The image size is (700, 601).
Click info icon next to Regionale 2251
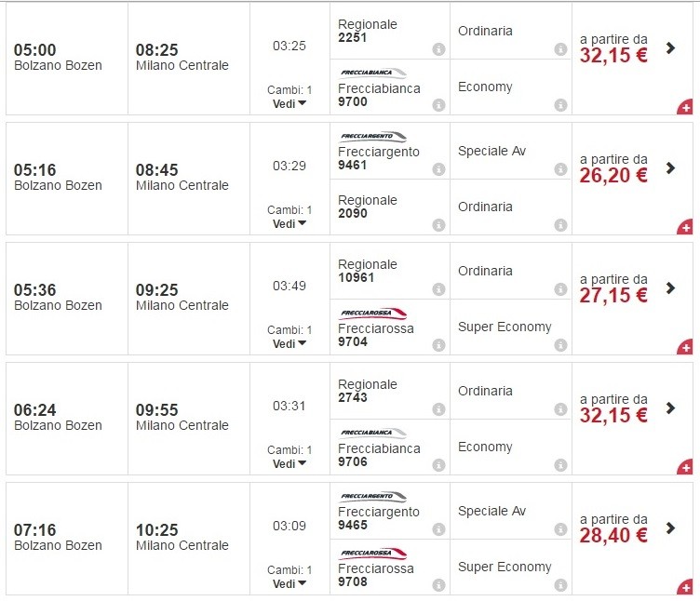point(438,49)
